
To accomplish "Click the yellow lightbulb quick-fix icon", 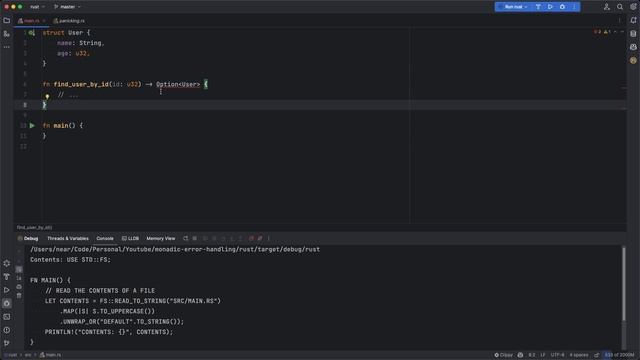I will click(47, 96).
